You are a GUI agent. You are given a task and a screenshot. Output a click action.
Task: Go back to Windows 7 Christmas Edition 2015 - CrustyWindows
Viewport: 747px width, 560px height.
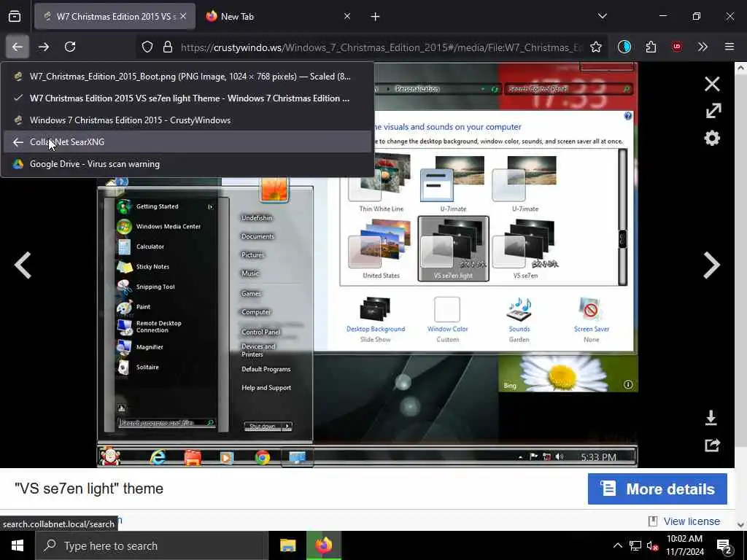coord(187,120)
